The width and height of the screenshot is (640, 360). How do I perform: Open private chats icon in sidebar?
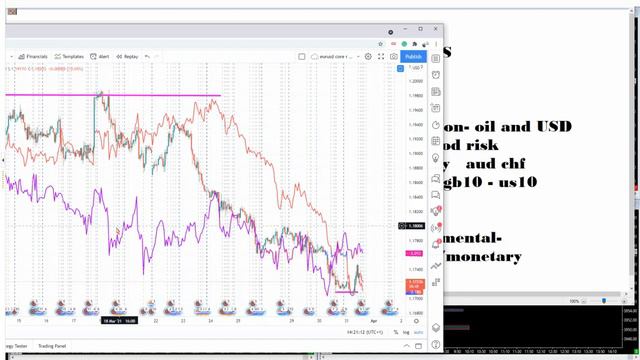click(436, 195)
